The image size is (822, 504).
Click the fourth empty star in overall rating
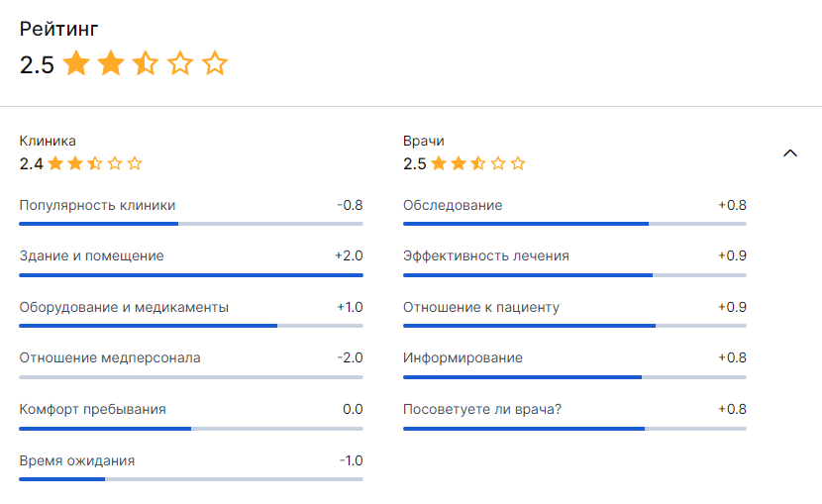pyautogui.click(x=180, y=65)
